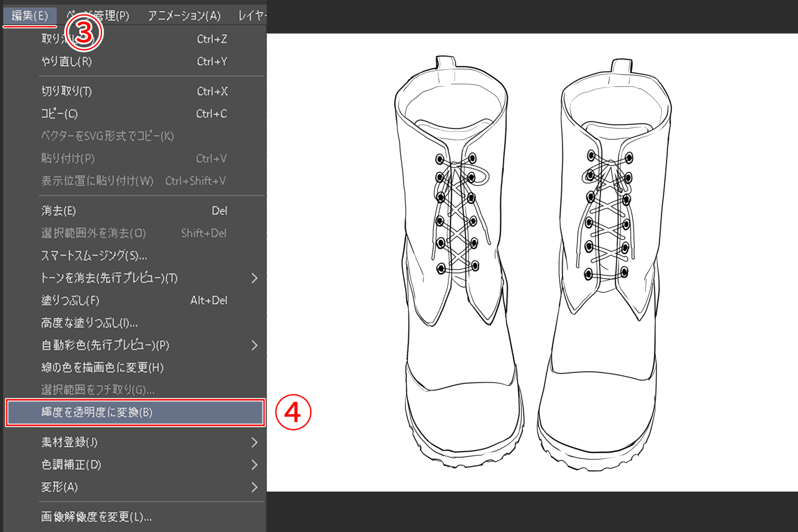The height and width of the screenshot is (532, 798).
Task: Choose やり直し(R) to redo
Action: (66, 62)
